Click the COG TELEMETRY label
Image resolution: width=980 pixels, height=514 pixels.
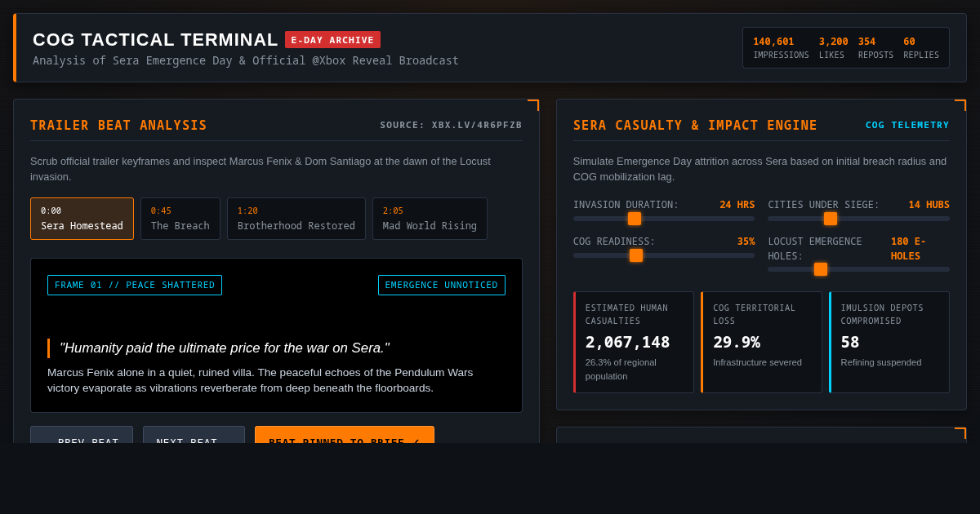[907, 126]
